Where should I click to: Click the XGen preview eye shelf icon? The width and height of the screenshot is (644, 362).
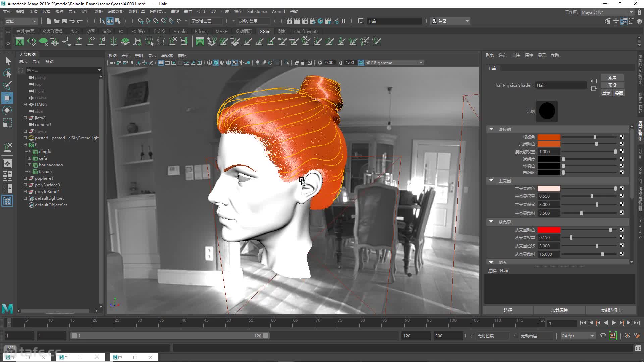click(x=32, y=41)
